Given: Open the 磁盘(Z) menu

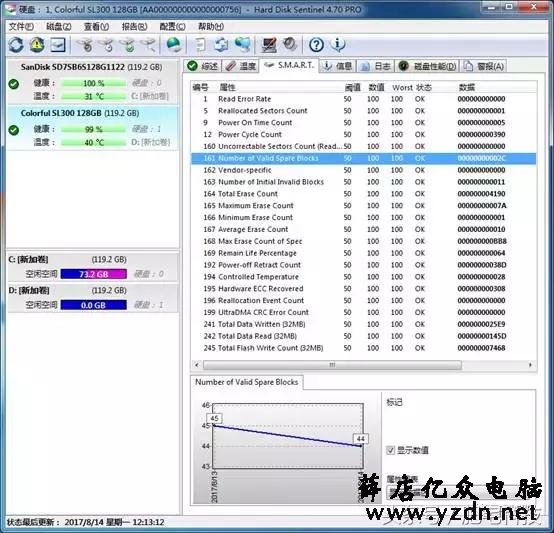Looking at the screenshot, I should point(59,26).
